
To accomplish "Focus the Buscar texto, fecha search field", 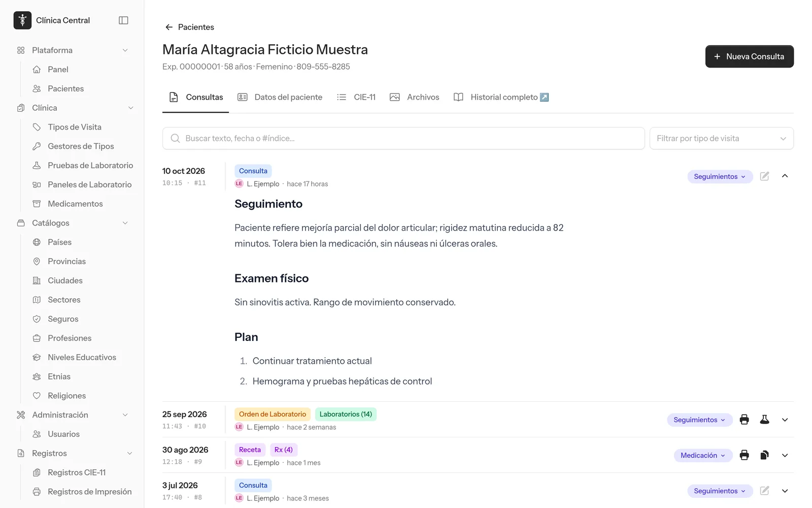I will tap(403, 138).
